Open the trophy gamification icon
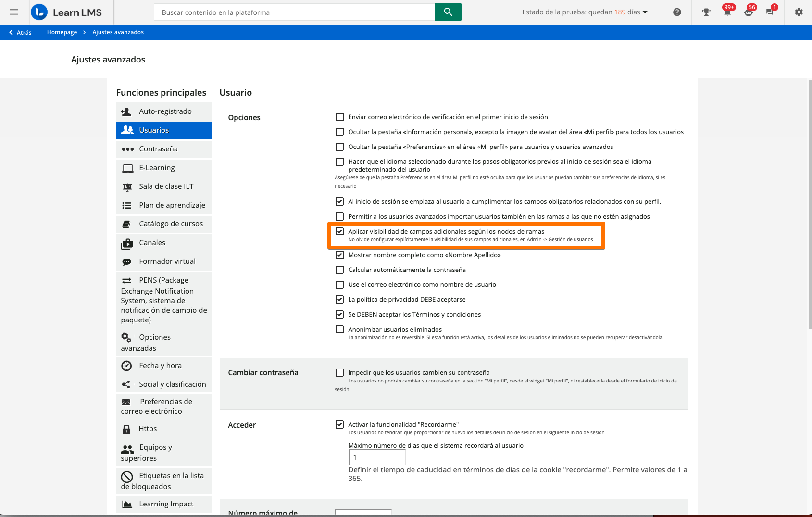Screen dimensions: 812x517 706,12
